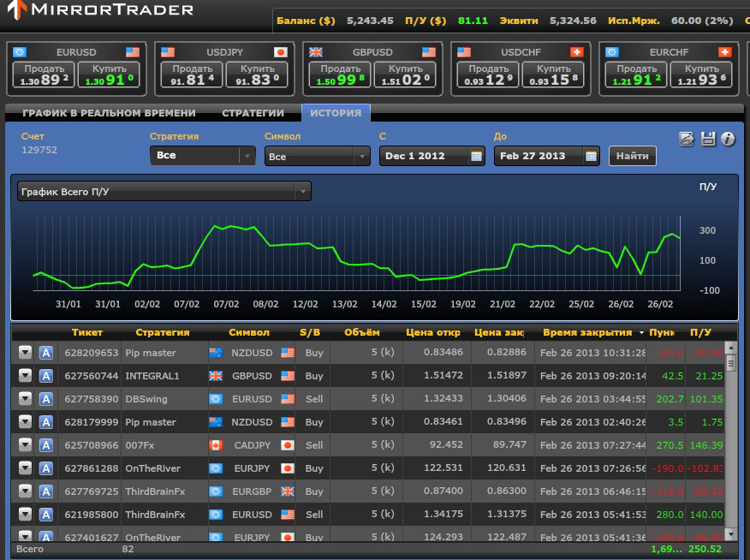This screenshot has height=560, width=750.
Task: Switch to the Стратегии tab
Action: (253, 113)
